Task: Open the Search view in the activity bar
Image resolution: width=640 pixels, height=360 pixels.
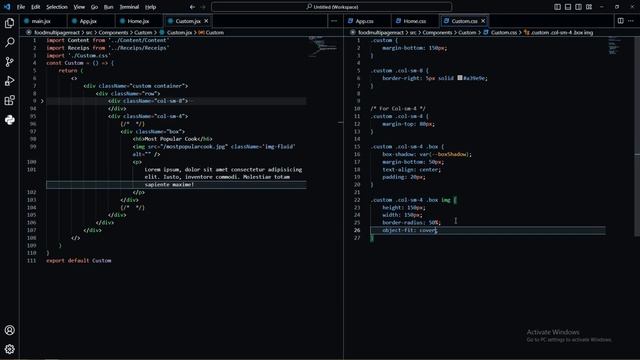Action: coord(9,42)
